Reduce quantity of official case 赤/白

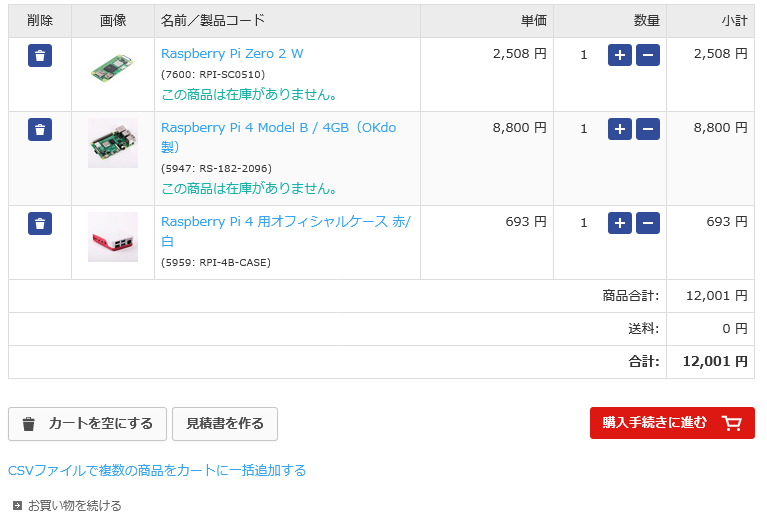648,223
